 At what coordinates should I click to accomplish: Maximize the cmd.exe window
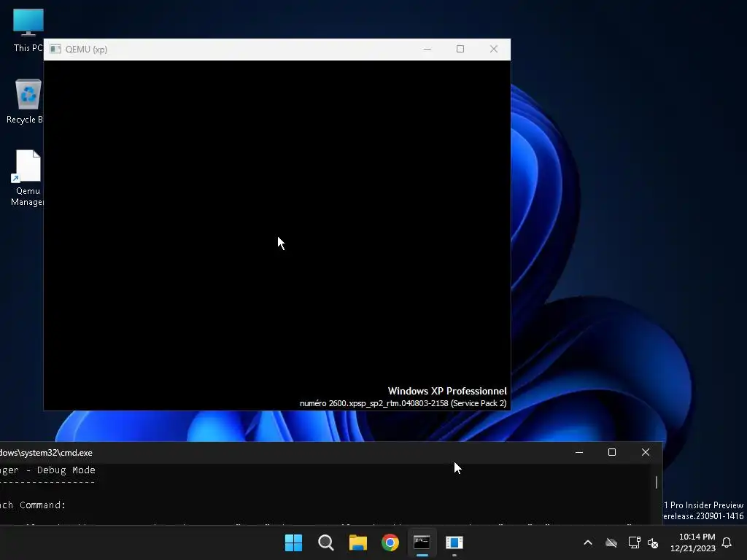coord(612,452)
